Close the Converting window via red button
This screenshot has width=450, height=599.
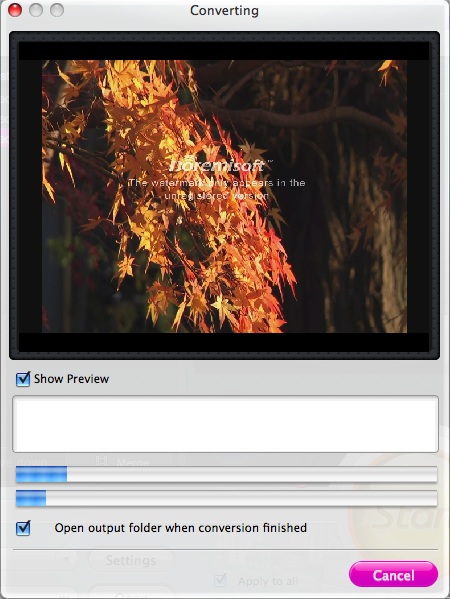pyautogui.click(x=15, y=10)
